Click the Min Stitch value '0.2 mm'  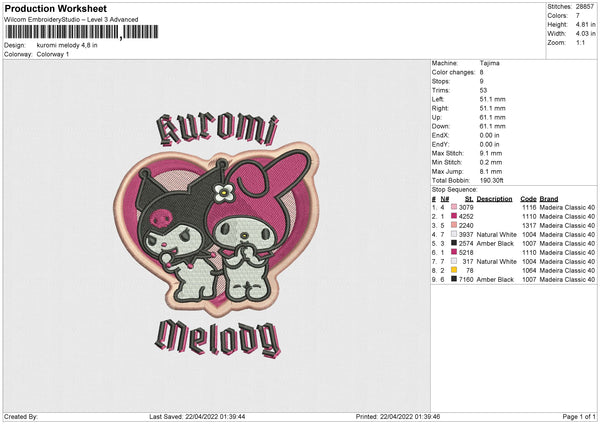point(491,162)
